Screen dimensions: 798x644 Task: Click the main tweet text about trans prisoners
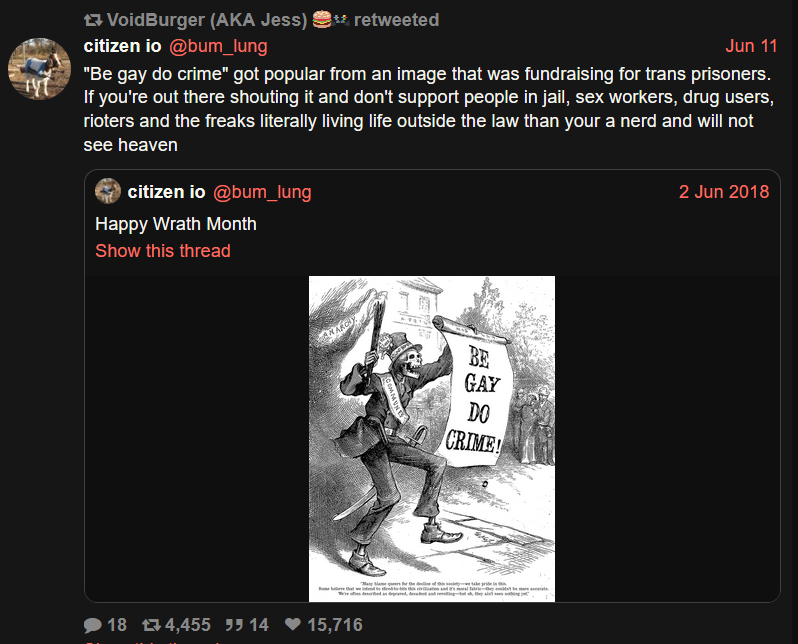[429, 109]
